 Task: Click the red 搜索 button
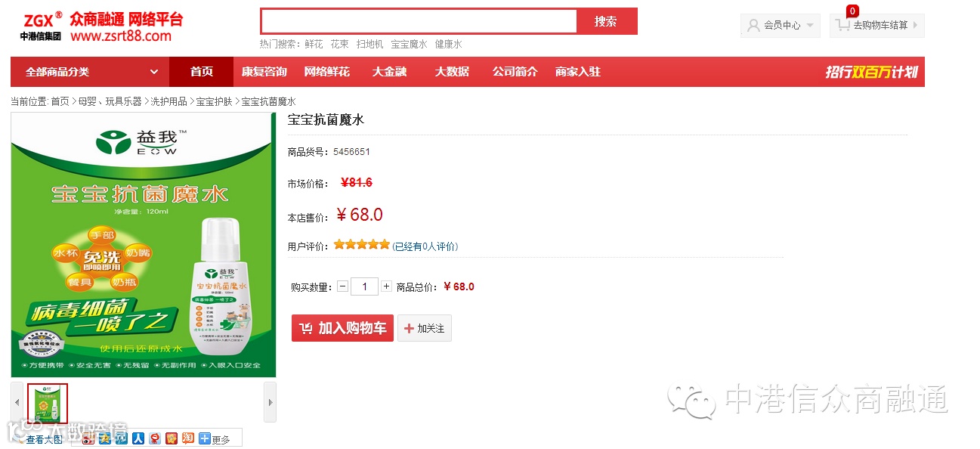[x=607, y=21]
